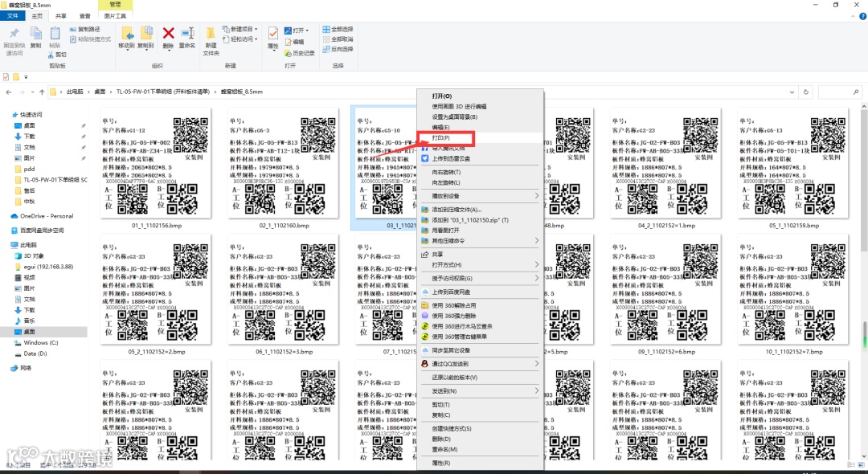Screen dimensions: 868x474
Task: Select thumbnail 05_1_1102159.bmp
Action: [x=794, y=169]
